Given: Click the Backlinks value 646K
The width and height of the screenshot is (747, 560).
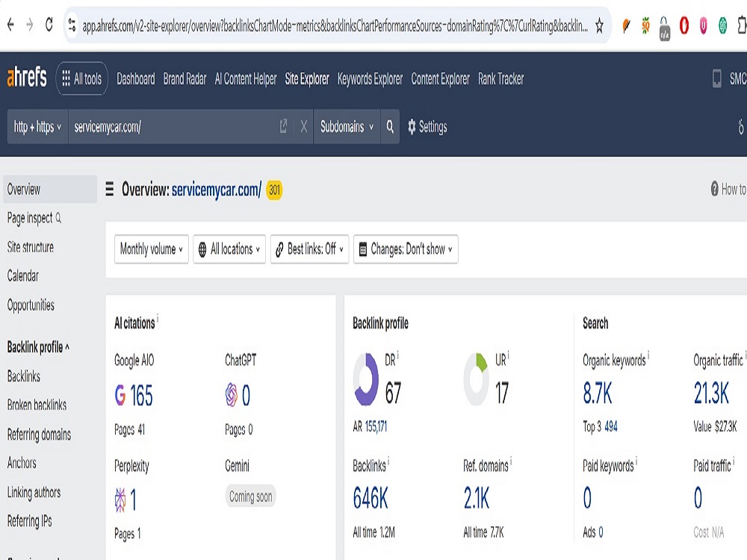Looking at the screenshot, I should [x=371, y=499].
